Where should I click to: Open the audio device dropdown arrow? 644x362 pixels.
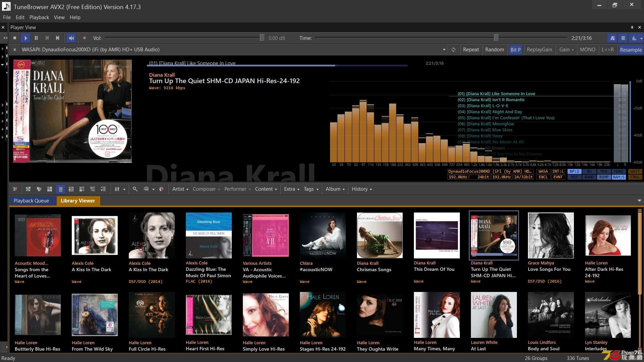click(444, 50)
